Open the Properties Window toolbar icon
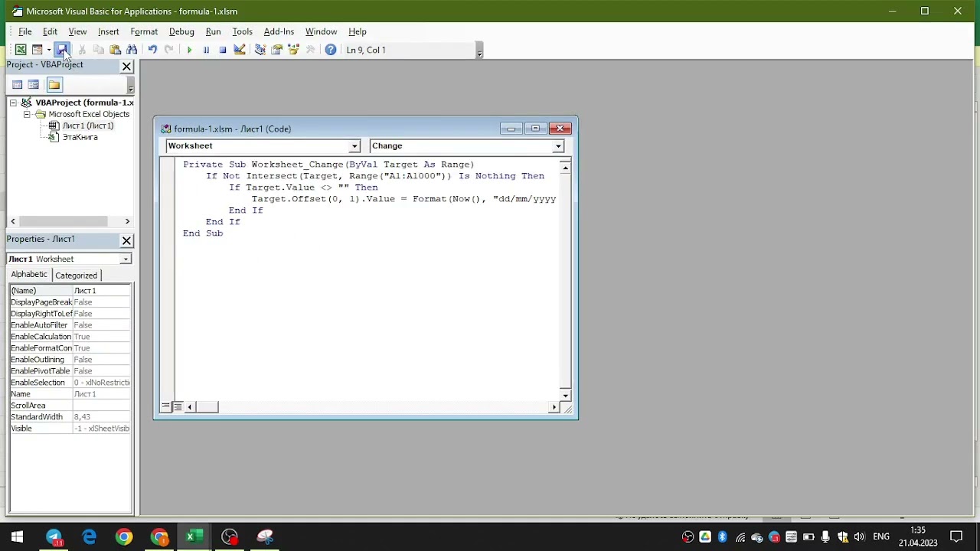The height and width of the screenshot is (551, 980). coord(277,50)
